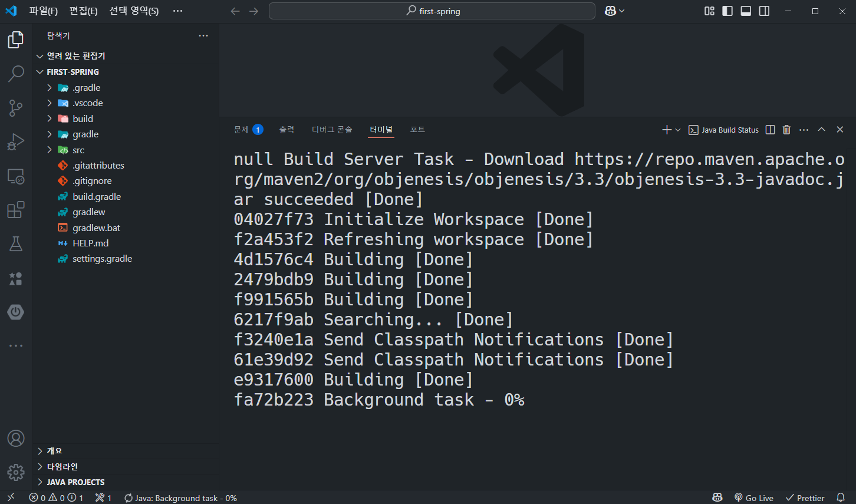Toggle the bottom panel visibility
Image resolution: width=856 pixels, height=504 pixels.
(746, 11)
